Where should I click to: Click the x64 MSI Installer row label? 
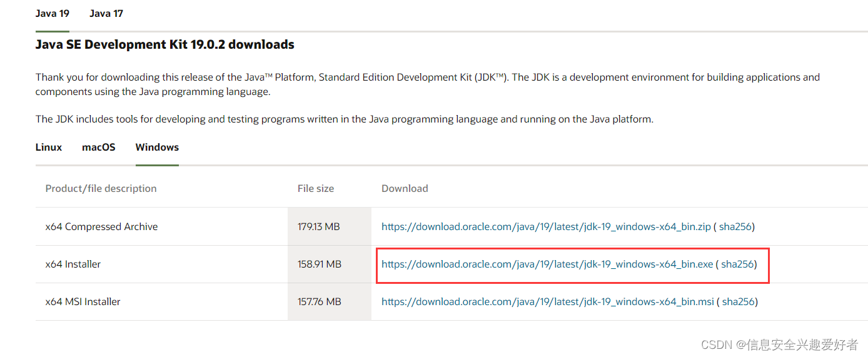pyautogui.click(x=83, y=301)
